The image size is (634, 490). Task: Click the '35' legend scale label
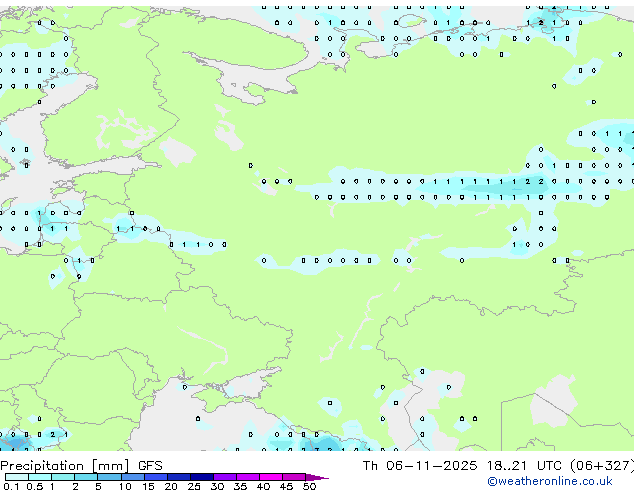click(240, 486)
